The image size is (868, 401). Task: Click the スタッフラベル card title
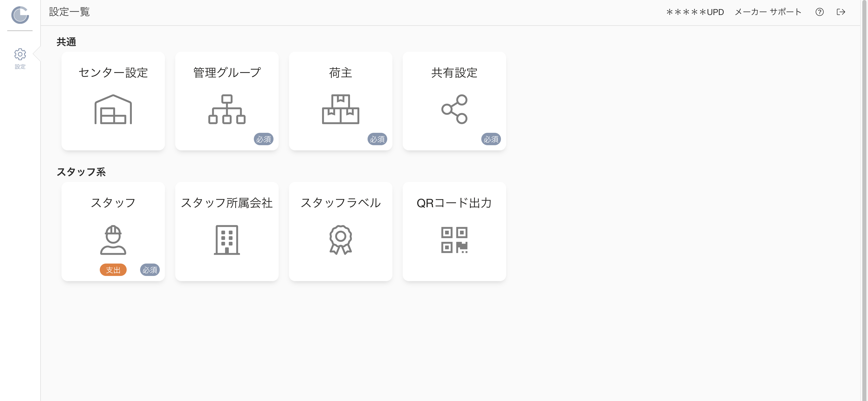[340, 203]
